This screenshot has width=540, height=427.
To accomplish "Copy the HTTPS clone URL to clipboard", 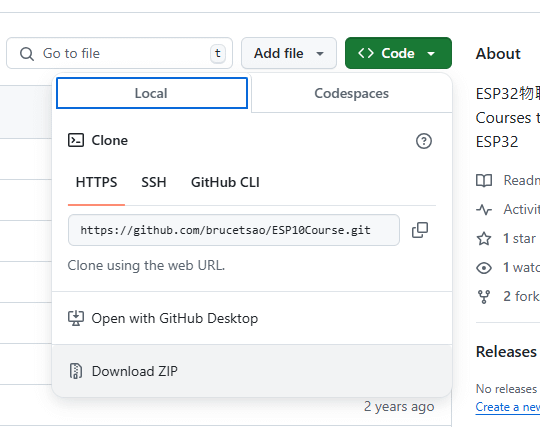I will 420,230.
